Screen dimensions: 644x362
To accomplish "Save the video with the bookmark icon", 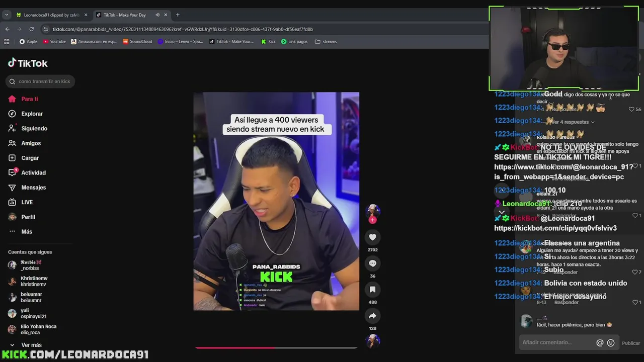I will coord(372,290).
